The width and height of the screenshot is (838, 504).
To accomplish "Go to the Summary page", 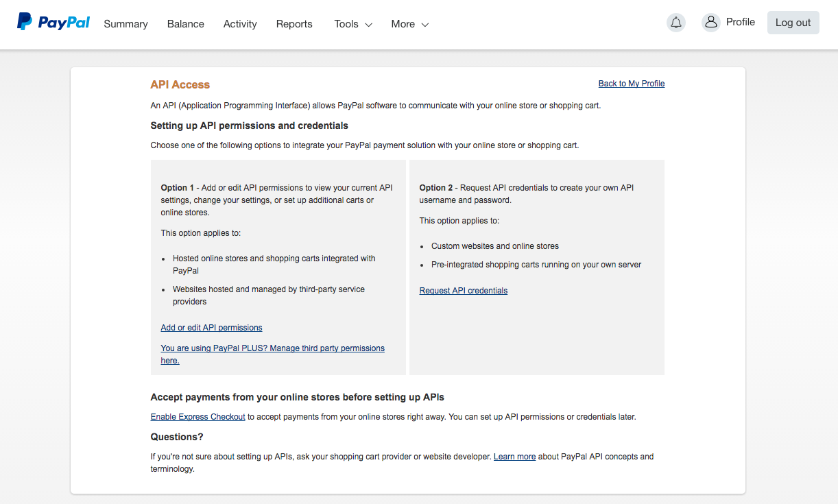I will (x=125, y=24).
